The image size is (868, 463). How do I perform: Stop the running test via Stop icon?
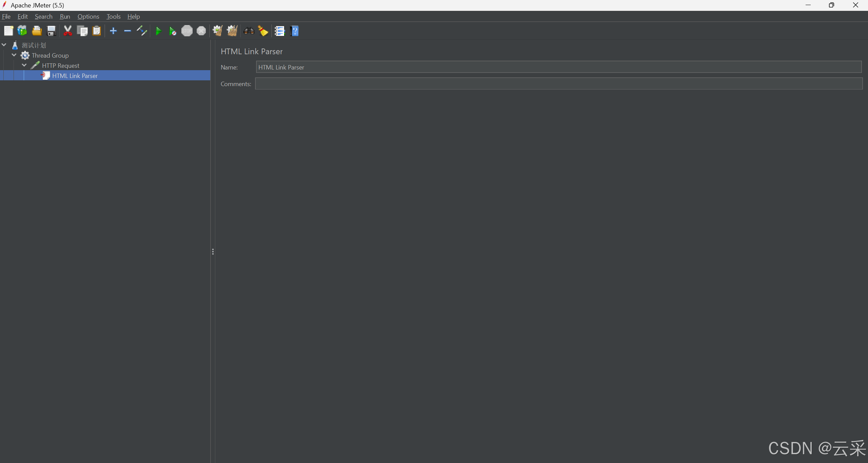click(x=187, y=31)
